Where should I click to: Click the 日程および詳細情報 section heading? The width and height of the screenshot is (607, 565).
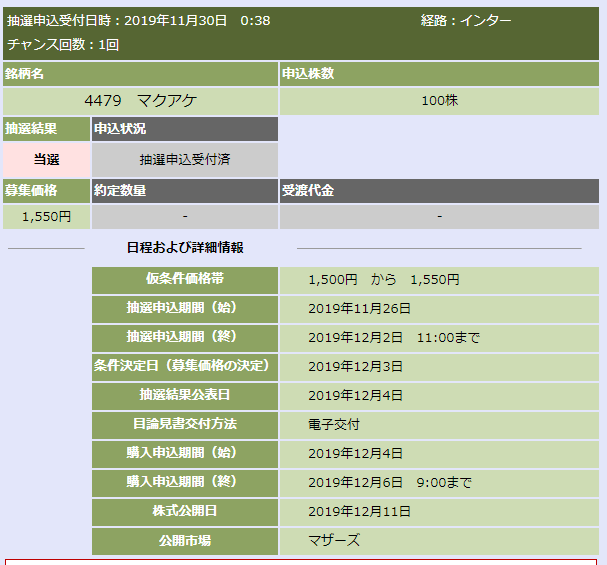pos(185,248)
